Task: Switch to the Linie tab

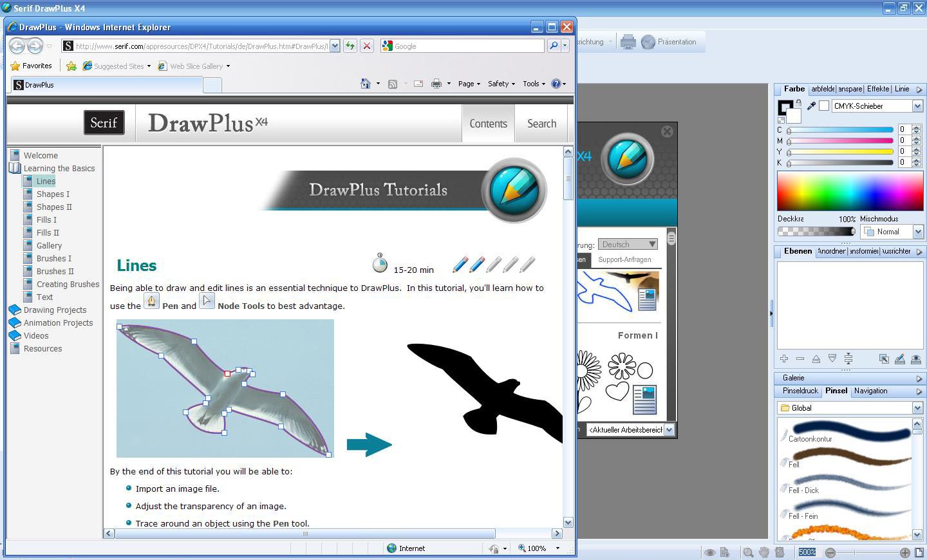Action: point(902,89)
